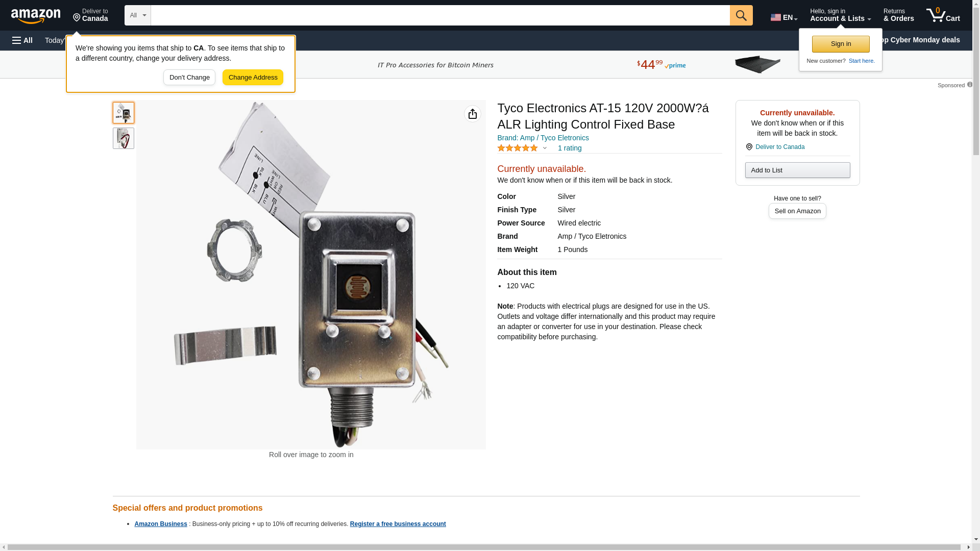Screen dimensions: 980x551
Task: Click the Add to List button
Action: pos(797,170)
